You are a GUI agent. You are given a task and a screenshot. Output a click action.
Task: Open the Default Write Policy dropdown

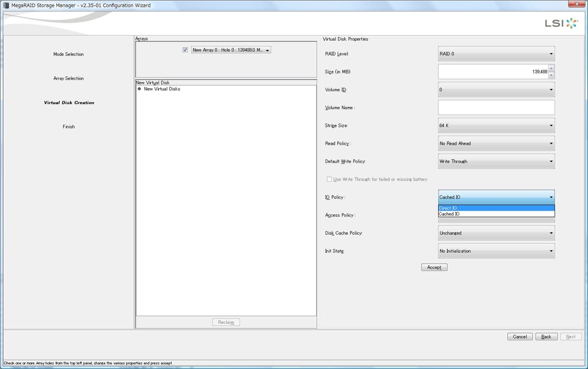pos(496,161)
